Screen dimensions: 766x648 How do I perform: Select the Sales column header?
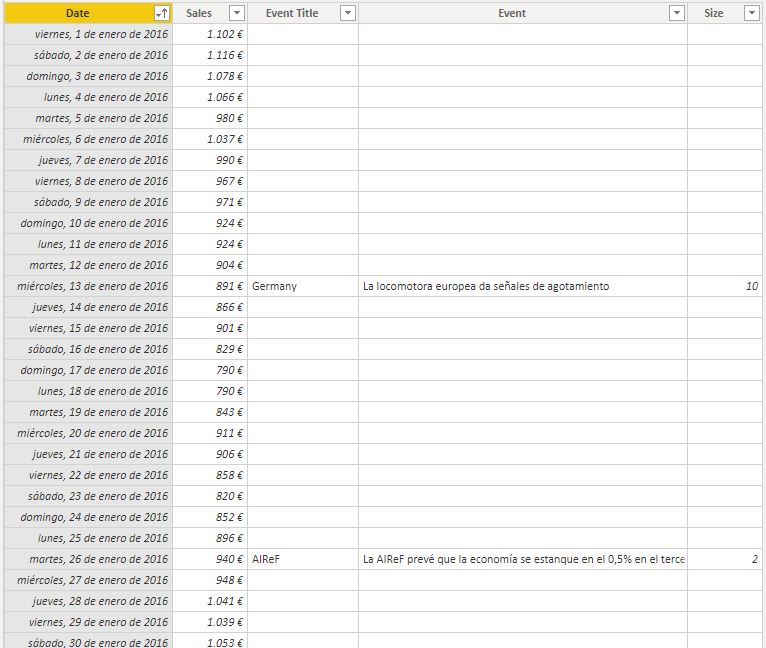199,13
